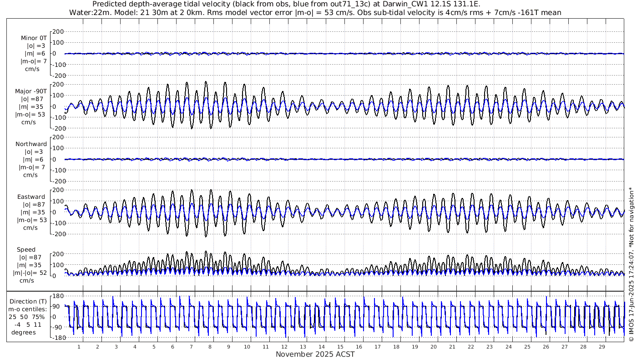Click the '200' tick on the Minor 0T axis

(x=59, y=32)
